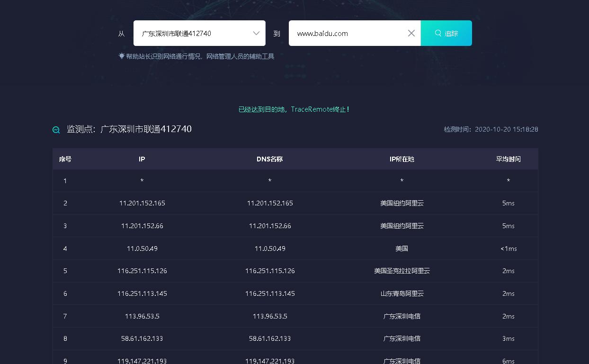The height and width of the screenshot is (364, 589).
Task: Click the 平均时间 column header
Action: [508, 159]
